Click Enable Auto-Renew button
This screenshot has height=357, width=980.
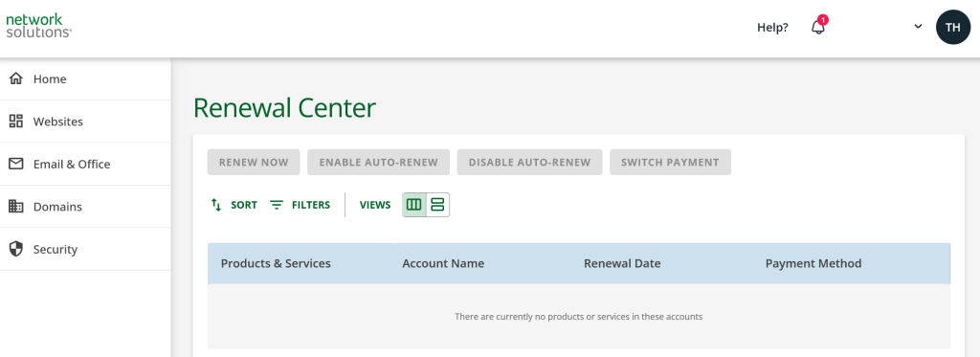379,162
